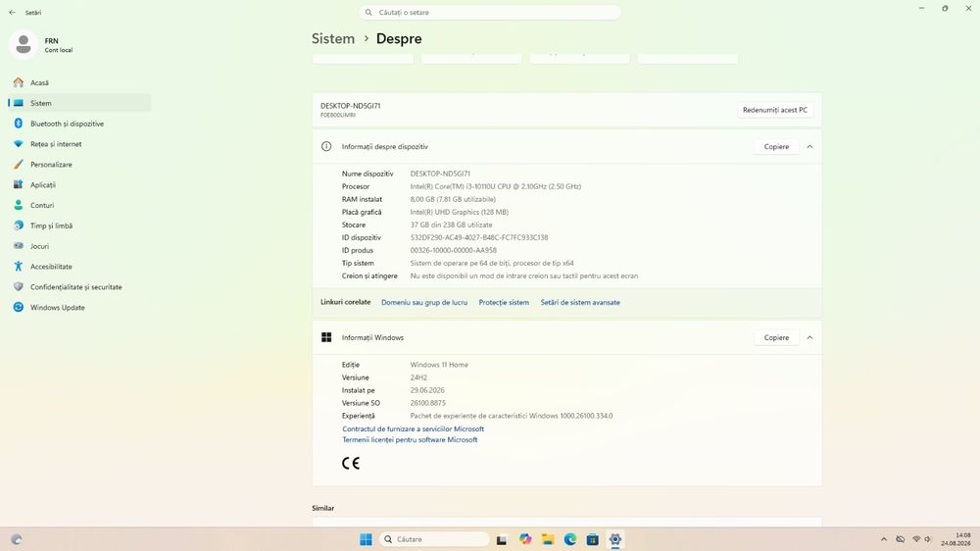Viewport: 980px width, 551px height.
Task: Select the Windows 11 Home edition text
Action: (x=439, y=365)
